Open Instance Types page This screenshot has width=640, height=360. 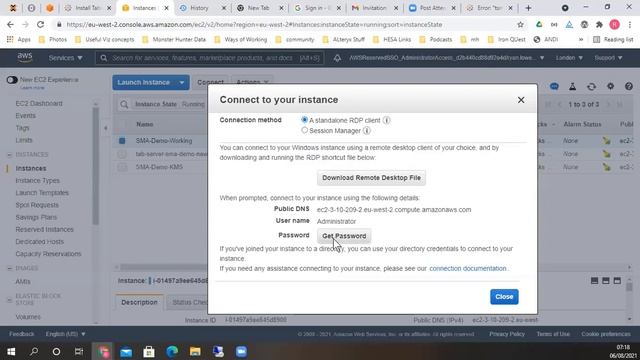(37, 180)
